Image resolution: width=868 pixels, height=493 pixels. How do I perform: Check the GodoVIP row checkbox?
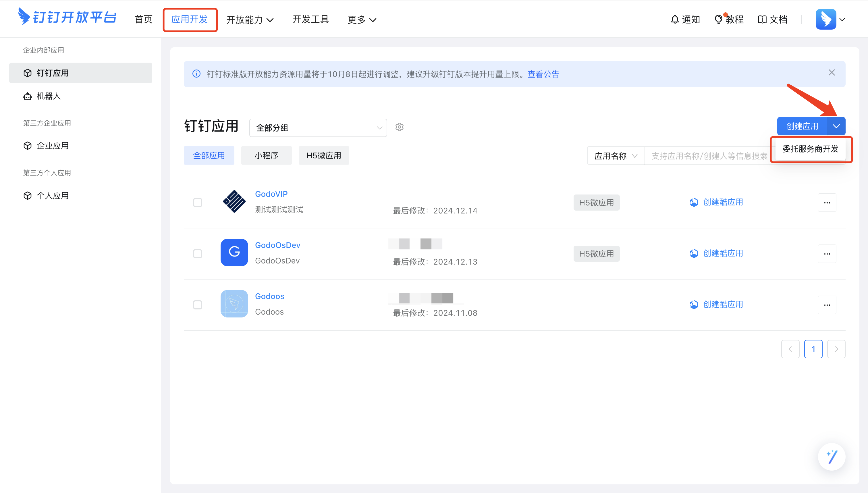(198, 203)
